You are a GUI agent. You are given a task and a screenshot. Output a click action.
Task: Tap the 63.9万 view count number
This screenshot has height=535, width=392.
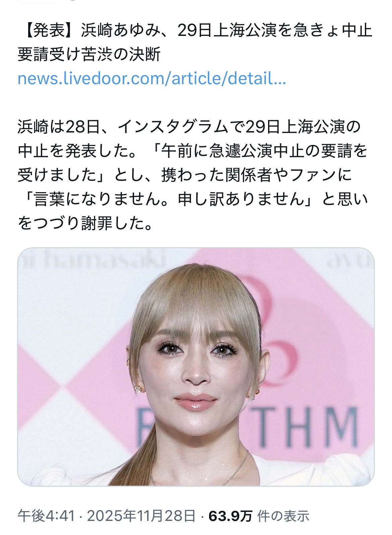point(230,516)
